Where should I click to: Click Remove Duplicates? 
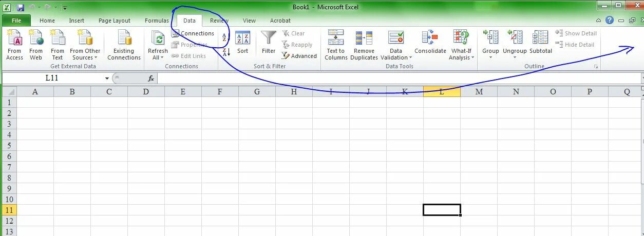[364, 45]
